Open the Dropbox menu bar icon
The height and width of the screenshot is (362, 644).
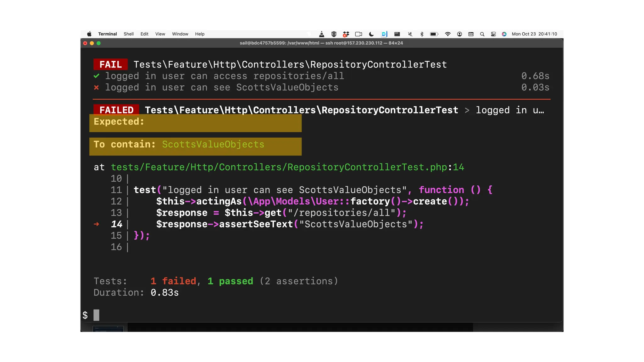point(346,34)
